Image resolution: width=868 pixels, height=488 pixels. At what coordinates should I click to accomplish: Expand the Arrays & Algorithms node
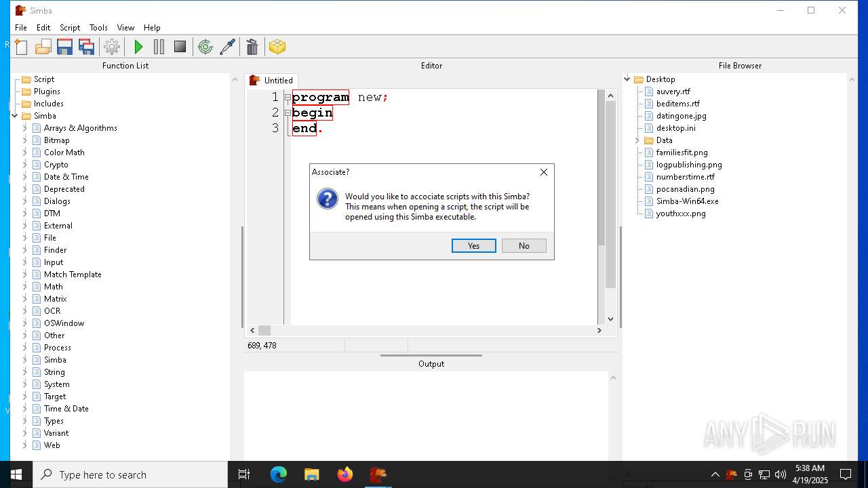point(25,128)
